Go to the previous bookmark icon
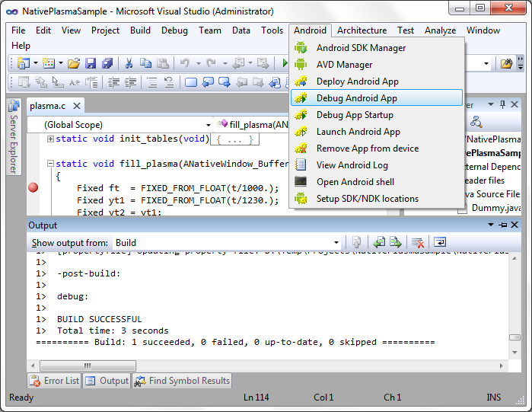 coord(208,82)
